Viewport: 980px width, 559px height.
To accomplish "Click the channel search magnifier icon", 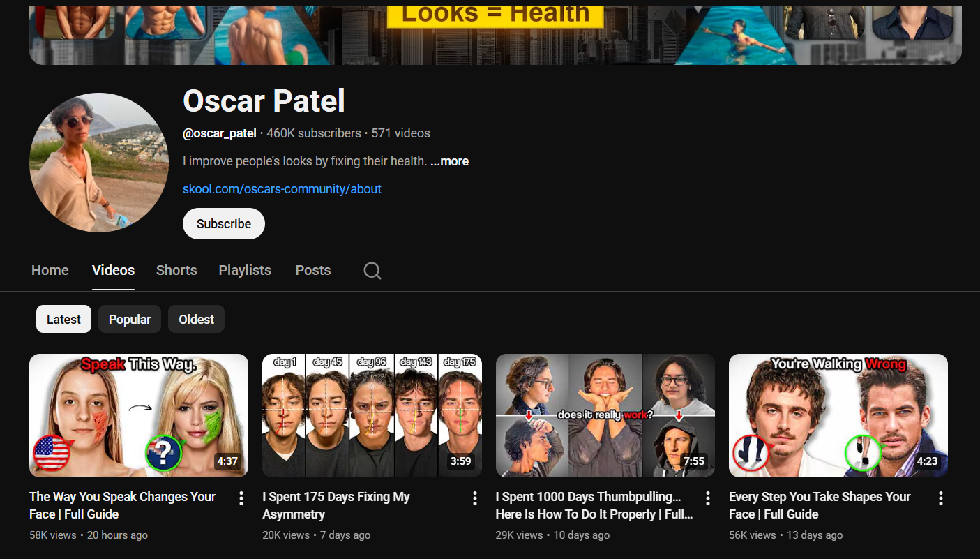I will pyautogui.click(x=372, y=271).
